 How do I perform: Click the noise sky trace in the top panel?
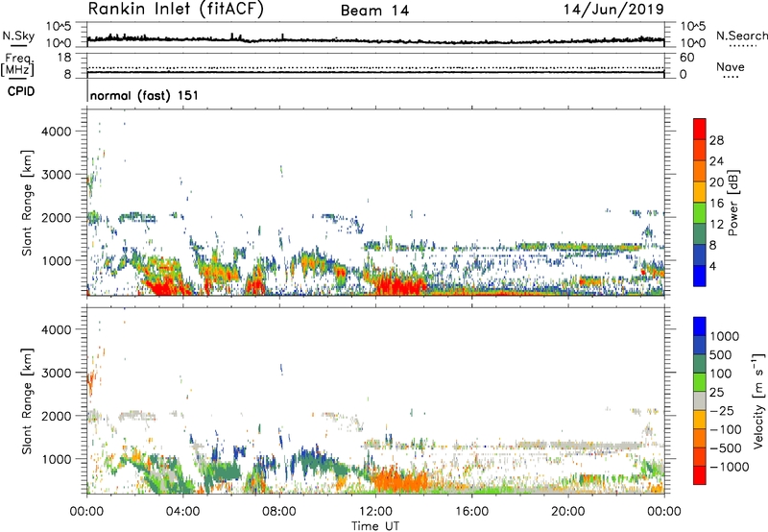point(375,40)
